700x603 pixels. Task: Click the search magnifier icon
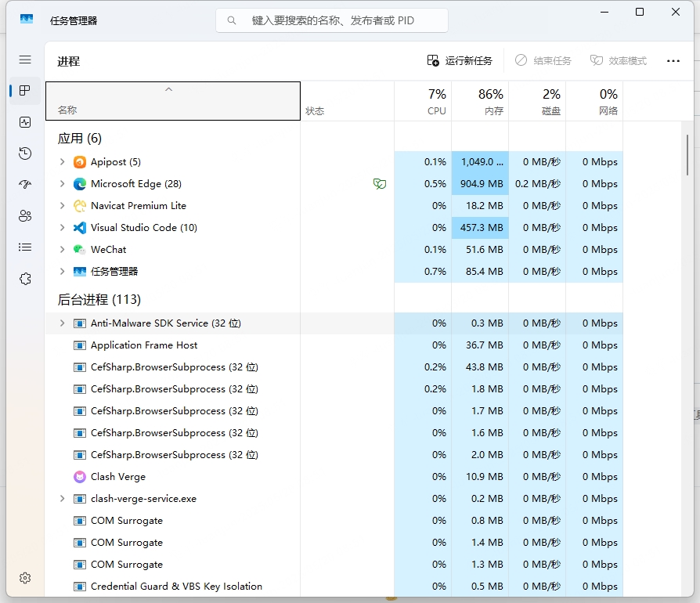[x=231, y=20]
